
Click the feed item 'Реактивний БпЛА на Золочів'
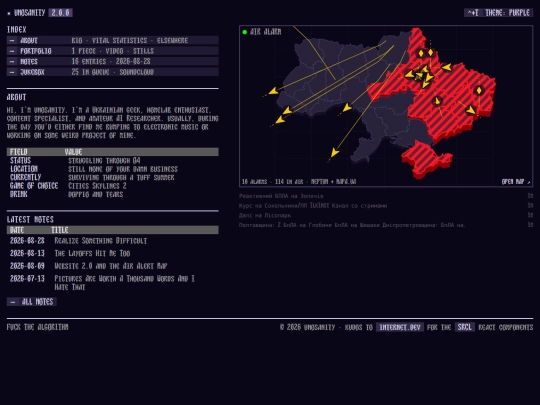[281, 196]
